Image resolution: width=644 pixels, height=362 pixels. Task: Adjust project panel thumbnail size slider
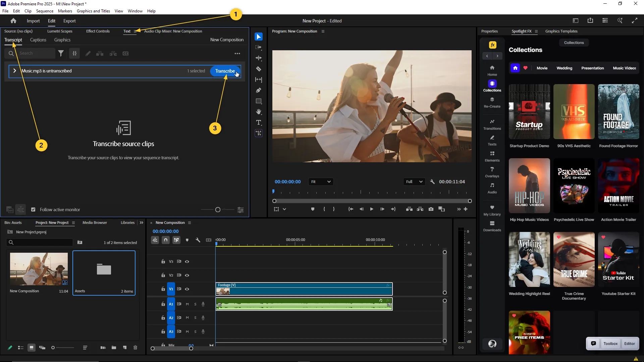click(53, 348)
